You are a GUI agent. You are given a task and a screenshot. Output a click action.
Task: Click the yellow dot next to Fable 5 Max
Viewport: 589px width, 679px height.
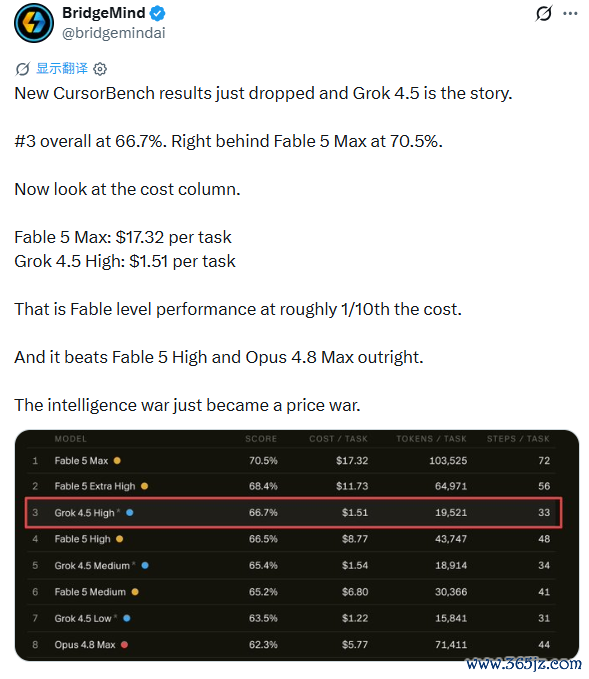pyautogui.click(x=117, y=461)
